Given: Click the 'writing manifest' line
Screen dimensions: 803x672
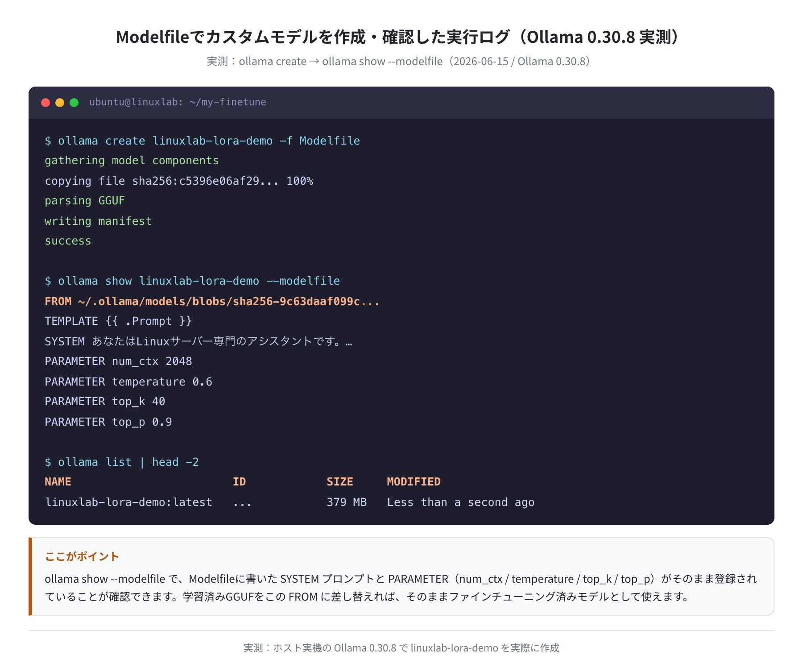Looking at the screenshot, I should [x=98, y=221].
